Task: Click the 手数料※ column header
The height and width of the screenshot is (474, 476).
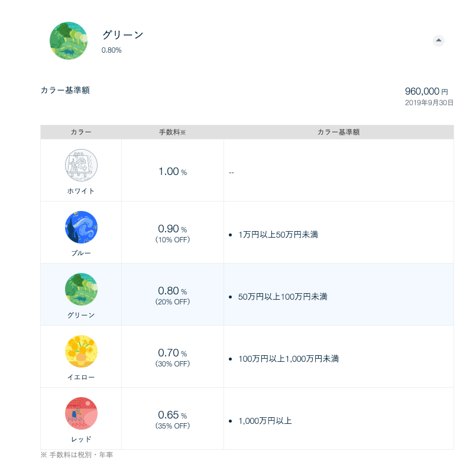Action: tap(172, 132)
